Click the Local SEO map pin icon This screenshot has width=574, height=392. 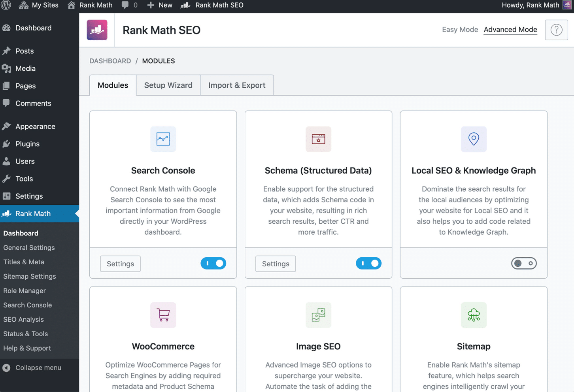(x=474, y=139)
